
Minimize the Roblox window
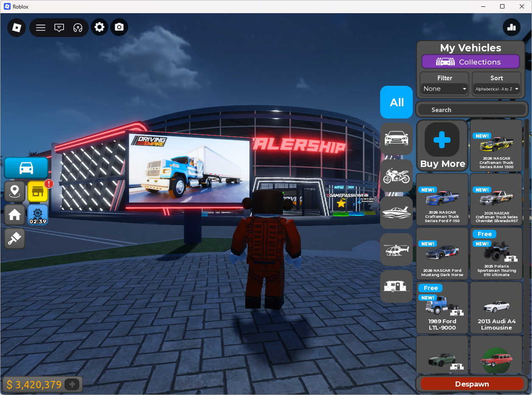tap(483, 6)
